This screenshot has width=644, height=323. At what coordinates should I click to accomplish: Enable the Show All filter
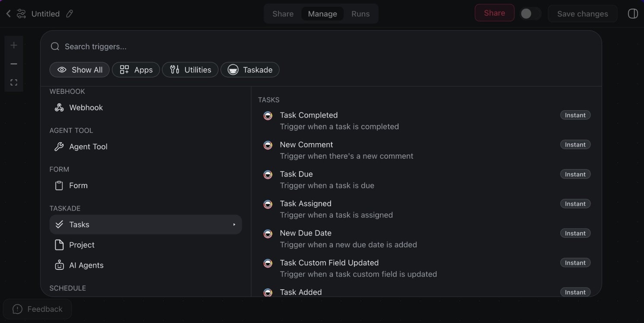(x=80, y=70)
